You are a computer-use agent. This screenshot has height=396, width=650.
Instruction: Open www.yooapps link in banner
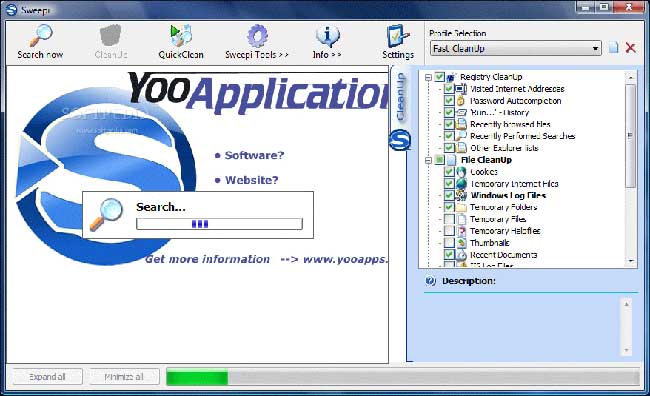pyautogui.click(x=345, y=260)
